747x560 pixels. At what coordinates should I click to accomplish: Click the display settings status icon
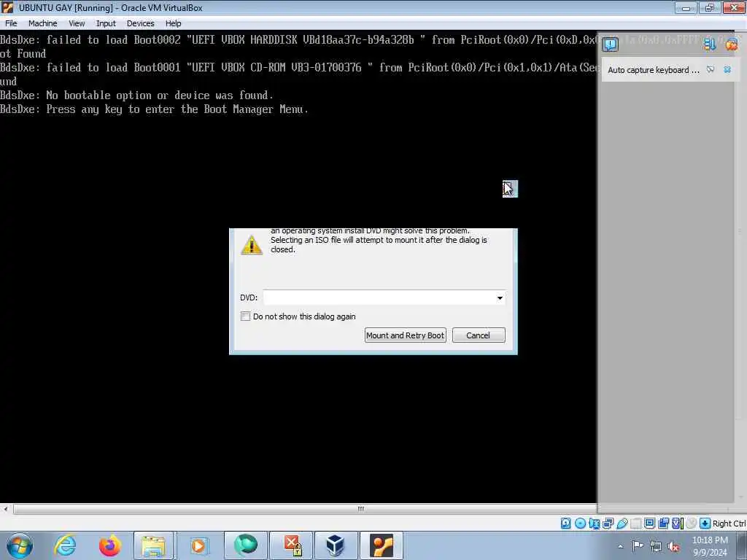[x=649, y=524]
